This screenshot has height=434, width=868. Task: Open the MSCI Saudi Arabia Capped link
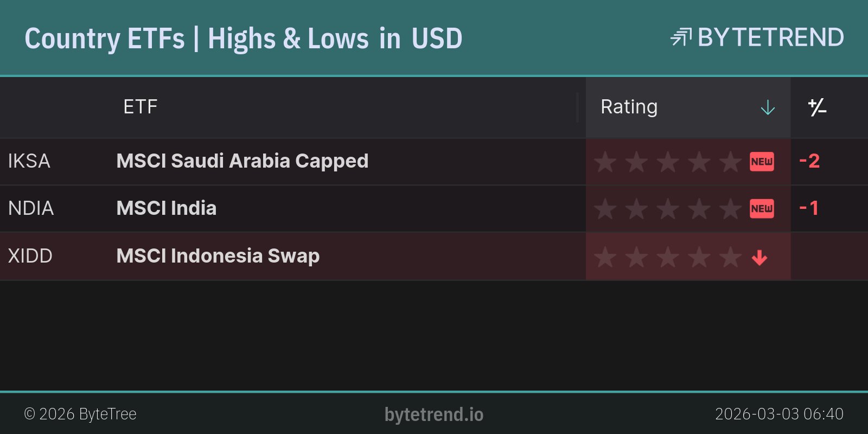pyautogui.click(x=242, y=161)
